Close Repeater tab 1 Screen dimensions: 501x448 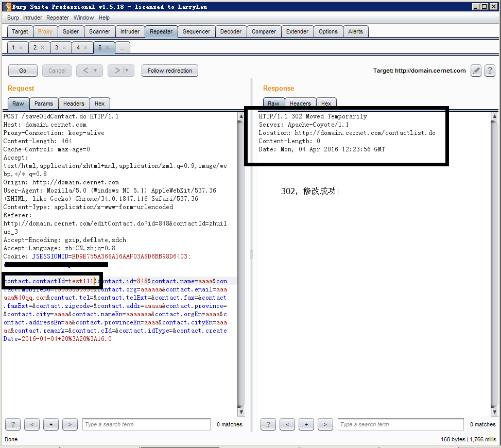pyautogui.click(x=21, y=47)
